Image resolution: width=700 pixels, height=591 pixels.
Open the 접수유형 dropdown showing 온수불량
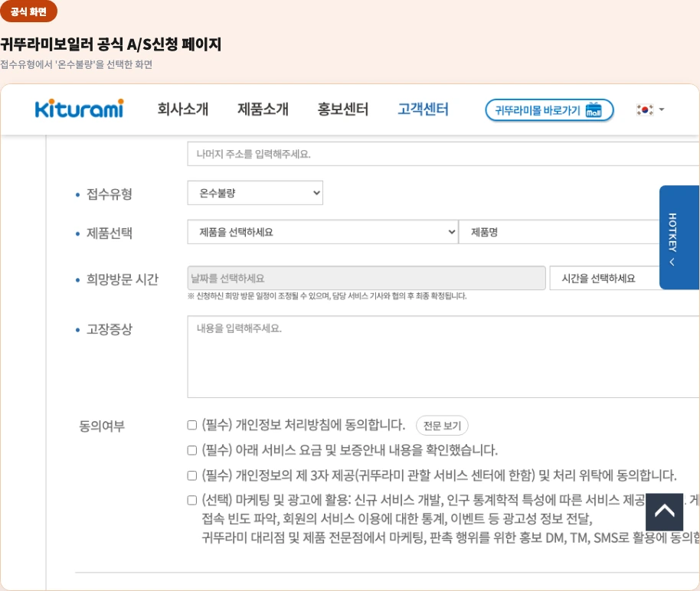(x=255, y=193)
